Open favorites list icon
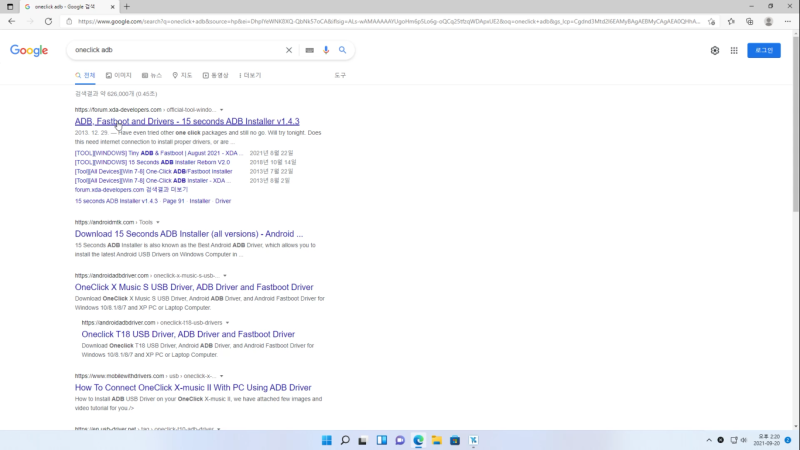The image size is (800, 450). tap(731, 21)
